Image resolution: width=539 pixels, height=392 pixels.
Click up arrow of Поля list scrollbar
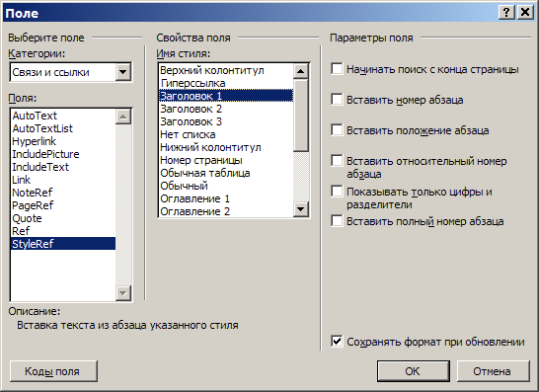[x=123, y=117]
